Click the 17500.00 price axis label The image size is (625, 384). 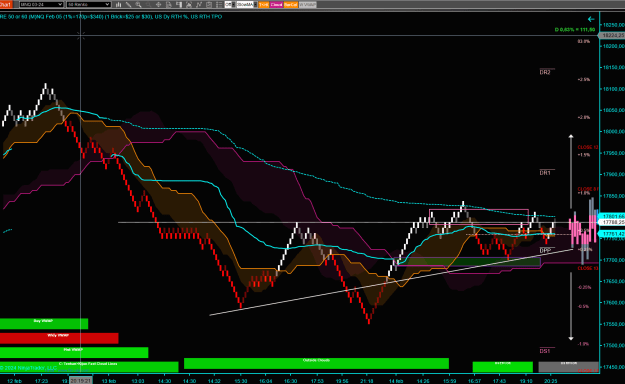pos(613,345)
